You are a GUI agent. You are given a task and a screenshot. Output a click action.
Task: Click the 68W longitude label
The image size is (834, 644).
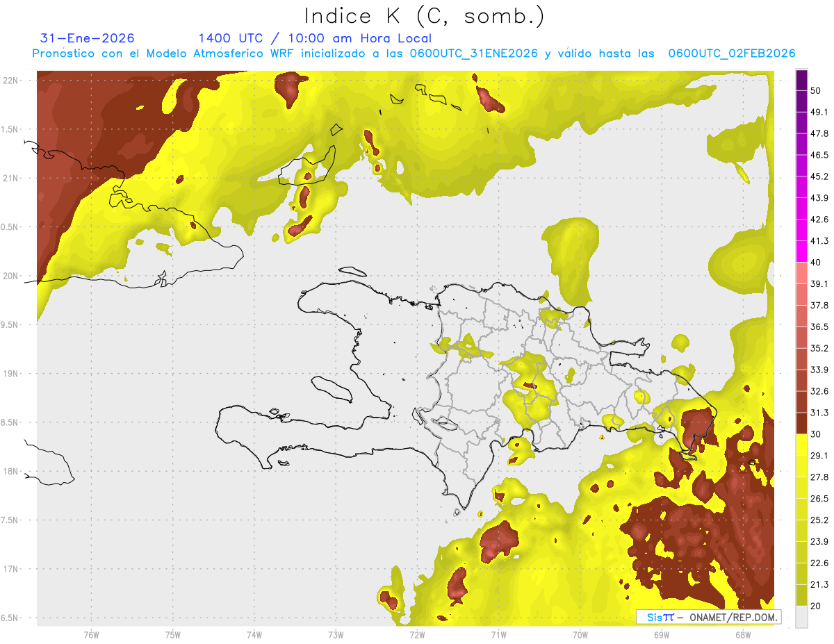click(x=742, y=634)
